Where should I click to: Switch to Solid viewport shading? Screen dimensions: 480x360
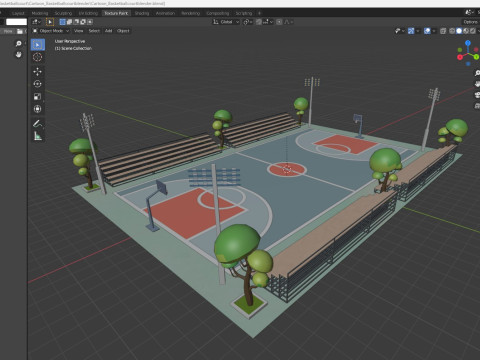coord(459,31)
